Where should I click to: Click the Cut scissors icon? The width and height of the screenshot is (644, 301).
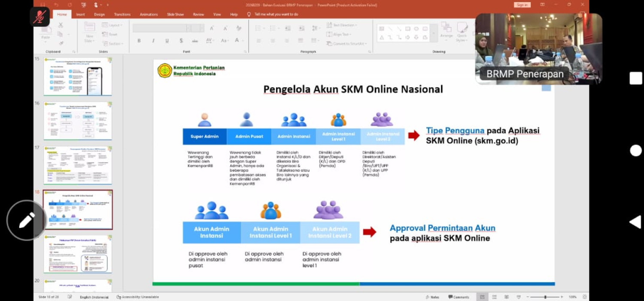pyautogui.click(x=61, y=25)
